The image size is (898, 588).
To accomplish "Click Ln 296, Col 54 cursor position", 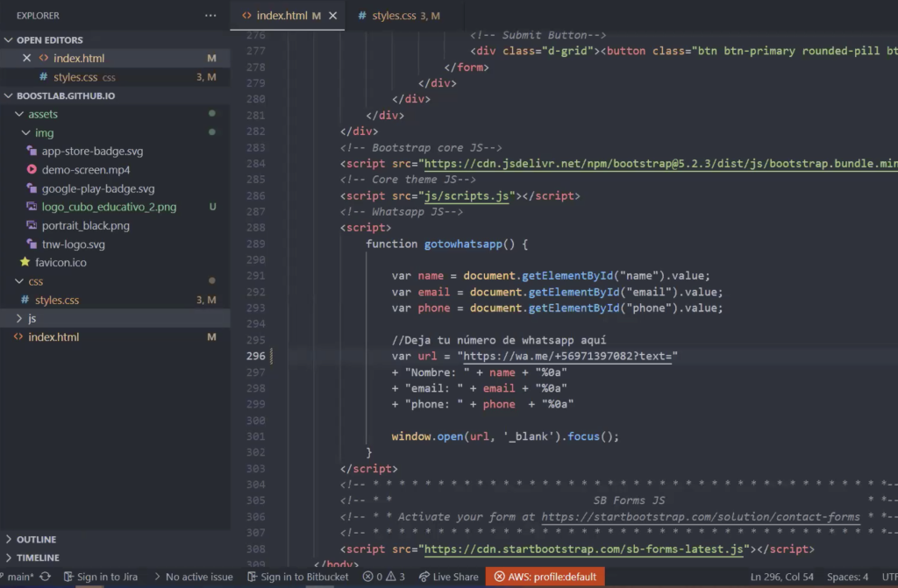I will click(x=781, y=577).
